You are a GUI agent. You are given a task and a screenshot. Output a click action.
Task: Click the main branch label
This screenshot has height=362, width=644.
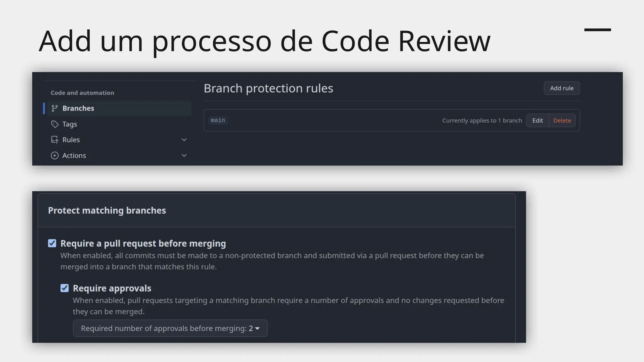coord(218,120)
